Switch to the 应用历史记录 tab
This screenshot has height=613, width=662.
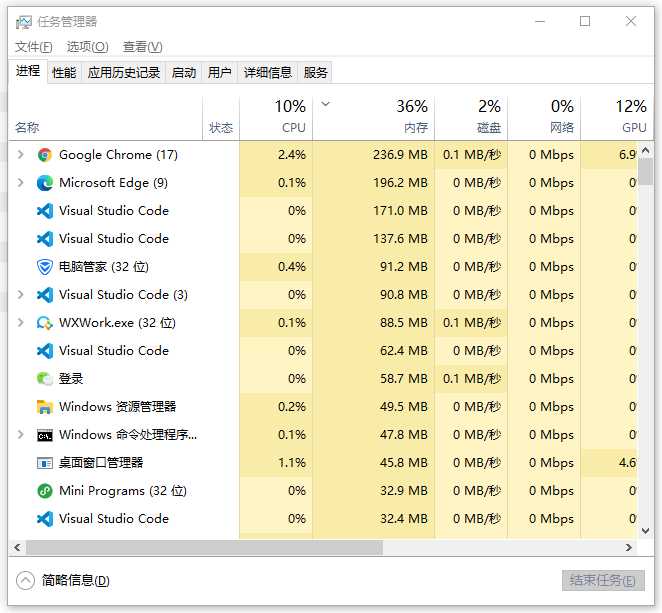pyautogui.click(x=124, y=73)
